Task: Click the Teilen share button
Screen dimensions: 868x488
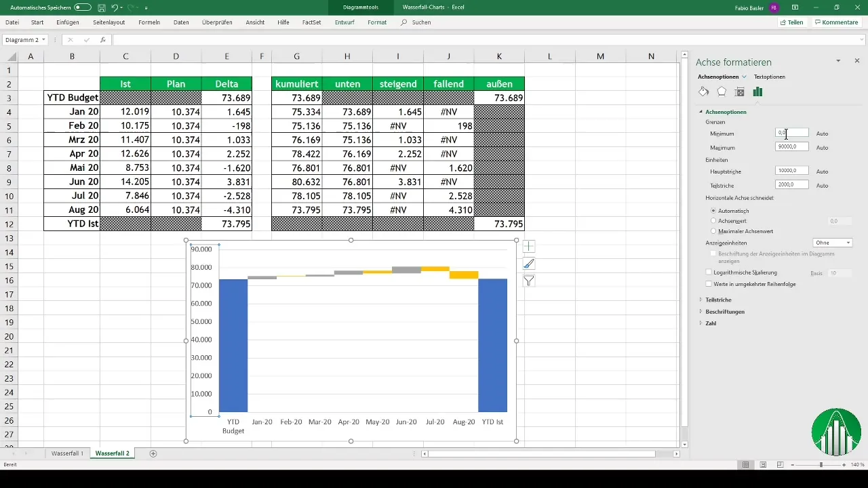Action: point(792,22)
